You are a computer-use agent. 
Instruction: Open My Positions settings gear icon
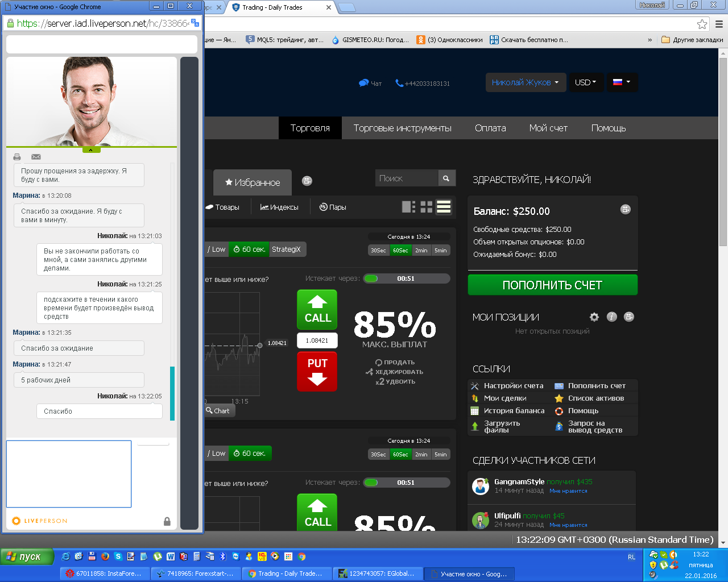594,317
